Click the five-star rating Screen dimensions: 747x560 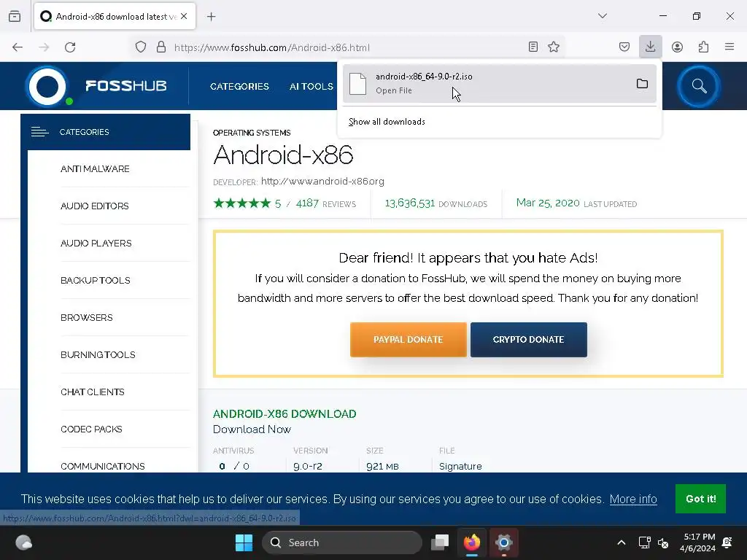click(x=242, y=204)
